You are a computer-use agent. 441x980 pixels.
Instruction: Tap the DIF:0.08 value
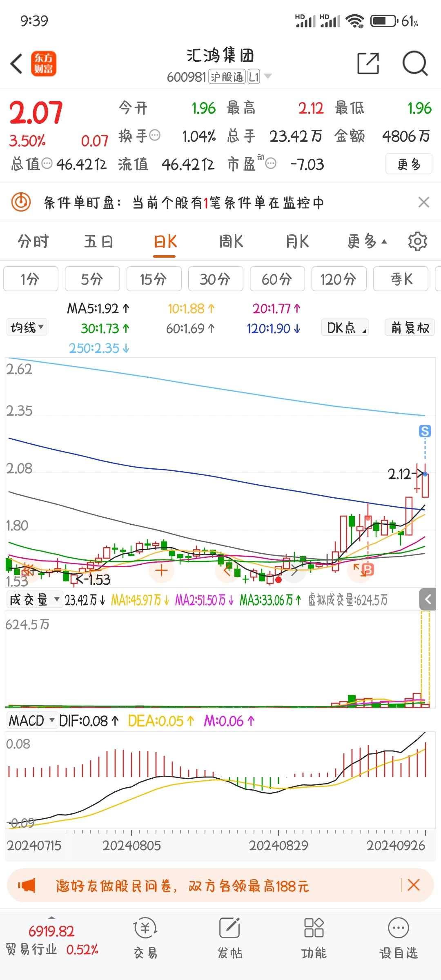pos(89,721)
